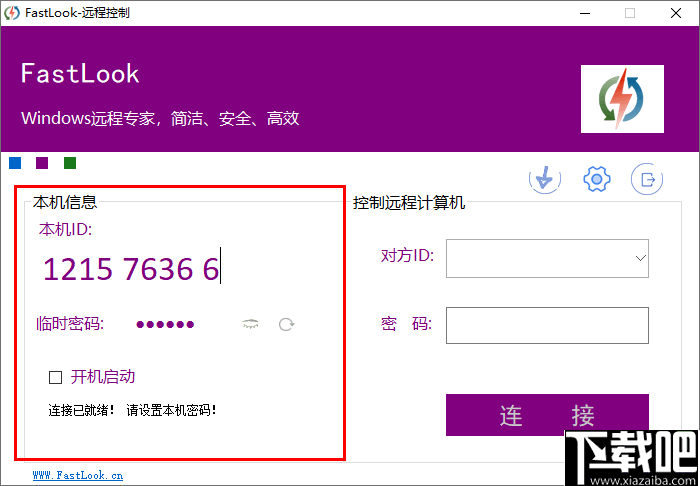This screenshot has height=486, width=700.
Task: Open settings via the gear icon
Action: click(x=596, y=179)
